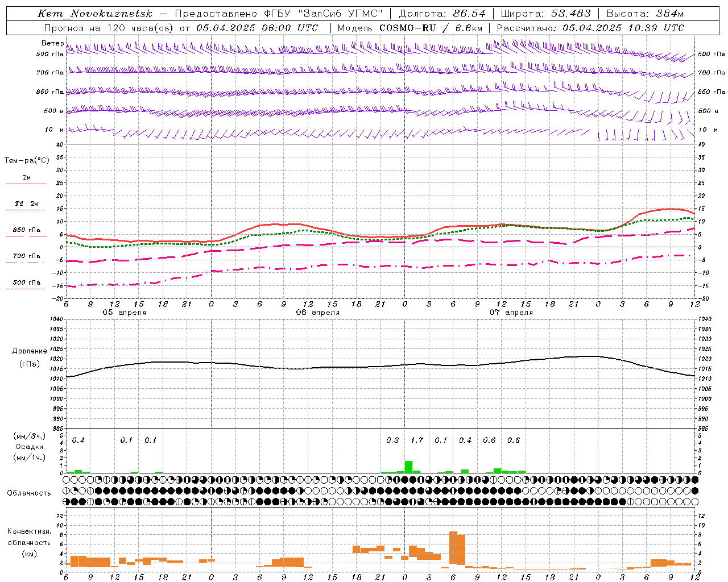Click the green dashed line sample under 'Td 2м'
The width and height of the screenshot is (728, 582).
[25, 210]
